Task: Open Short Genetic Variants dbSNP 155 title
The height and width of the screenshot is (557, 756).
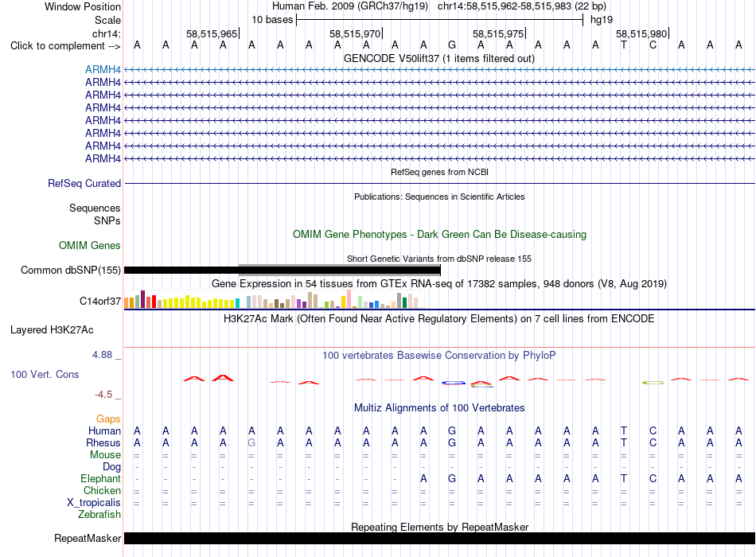Action: (x=439, y=259)
